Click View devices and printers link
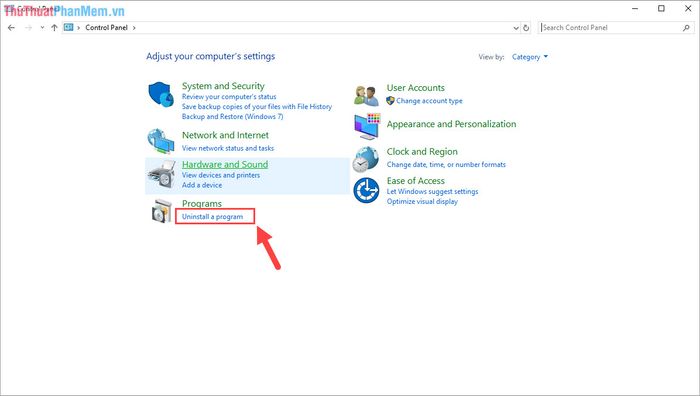This screenshot has height=396, width=700. [x=221, y=175]
